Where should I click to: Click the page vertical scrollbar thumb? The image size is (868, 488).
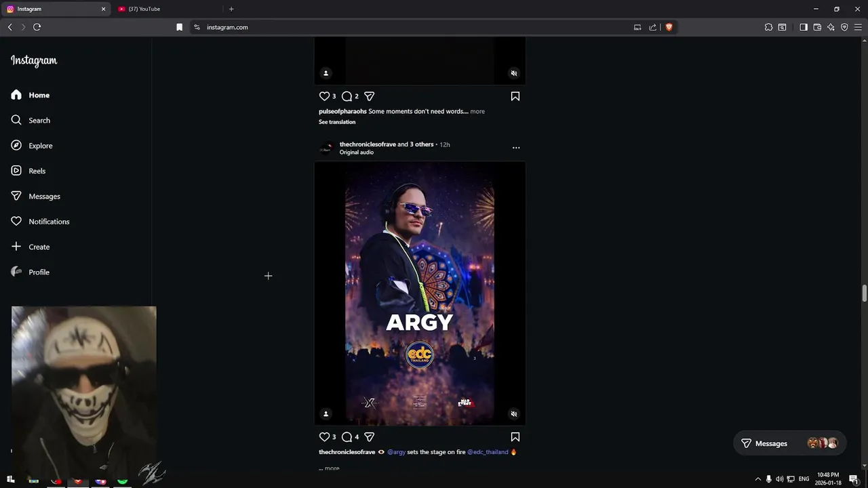pyautogui.click(x=864, y=293)
